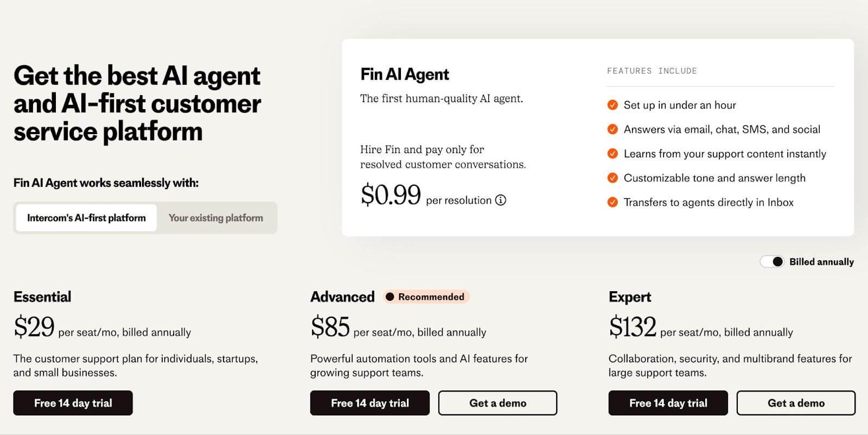Click the info icon beside per resolution
Viewport: 868px width, 435px height.
tap(501, 200)
